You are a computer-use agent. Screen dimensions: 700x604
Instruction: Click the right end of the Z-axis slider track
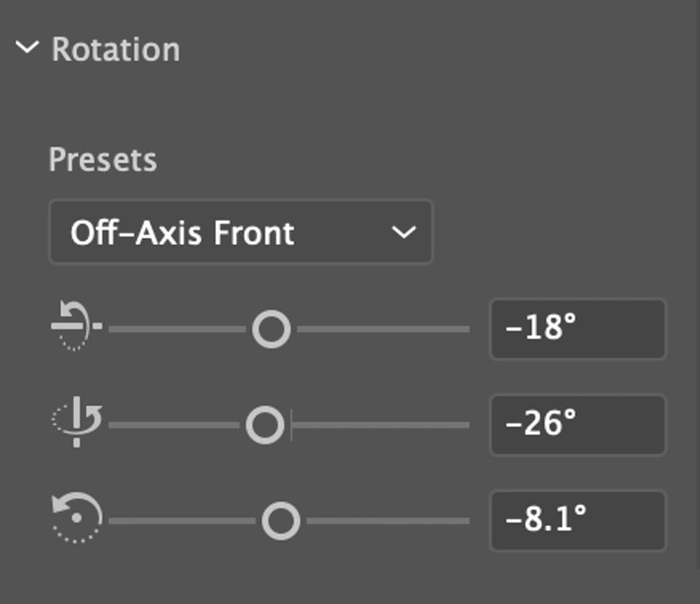click(462, 521)
